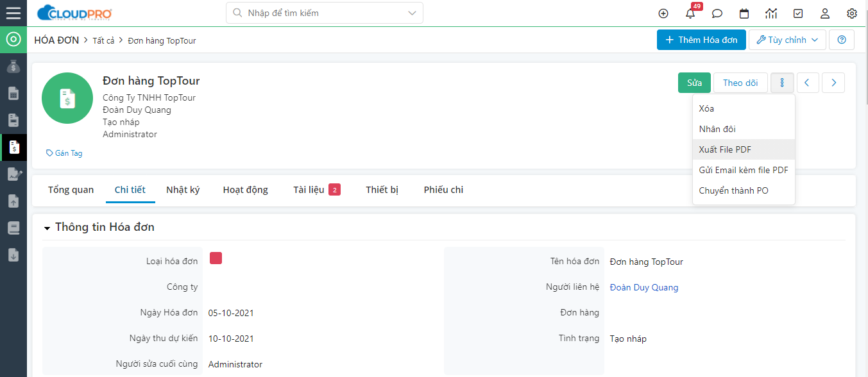Open the reports chart icon
Viewport: 868px width, 377px height.
pyautogui.click(x=771, y=13)
